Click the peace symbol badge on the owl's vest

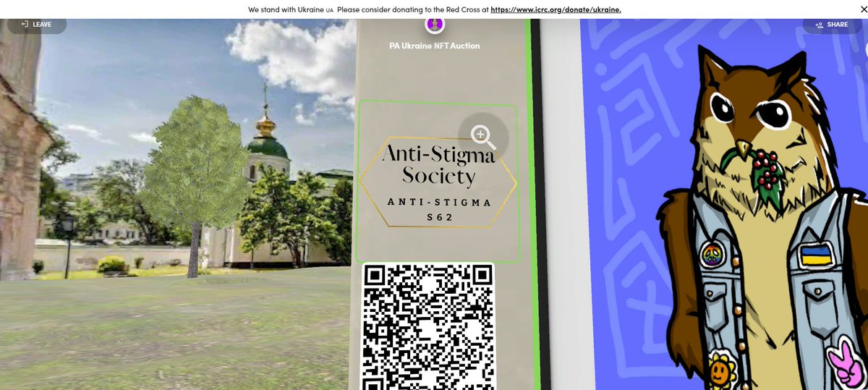click(x=712, y=255)
